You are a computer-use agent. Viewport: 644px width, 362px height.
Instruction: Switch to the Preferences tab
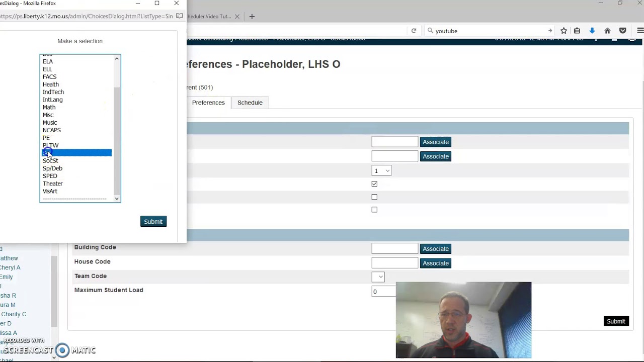(x=208, y=103)
